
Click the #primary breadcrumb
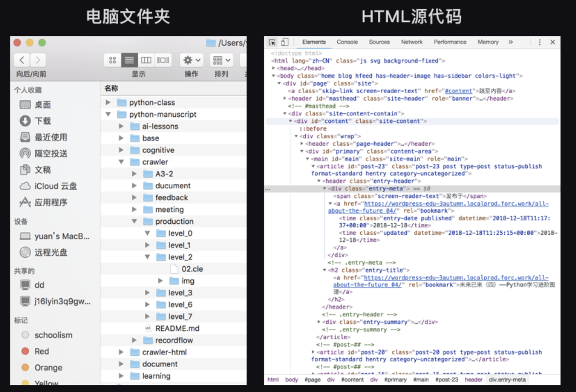click(x=396, y=380)
